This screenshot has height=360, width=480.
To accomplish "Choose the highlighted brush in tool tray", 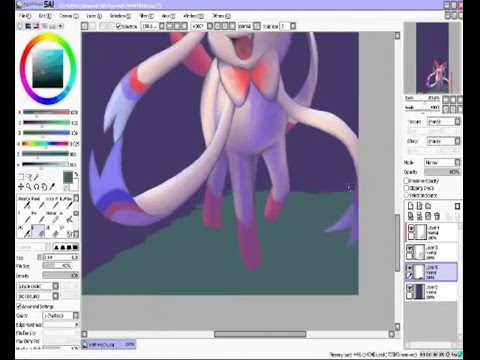I will pos(38,231).
